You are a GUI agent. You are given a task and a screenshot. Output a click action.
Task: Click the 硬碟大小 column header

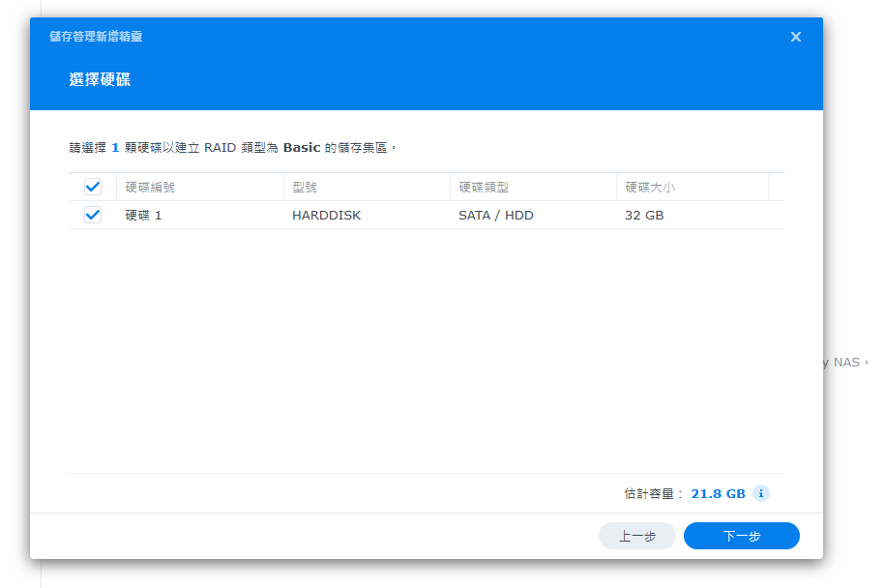pyautogui.click(x=649, y=187)
